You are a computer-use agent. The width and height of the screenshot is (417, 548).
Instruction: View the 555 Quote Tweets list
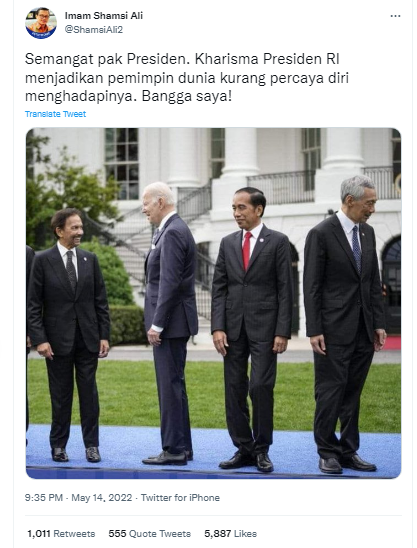coord(150,534)
